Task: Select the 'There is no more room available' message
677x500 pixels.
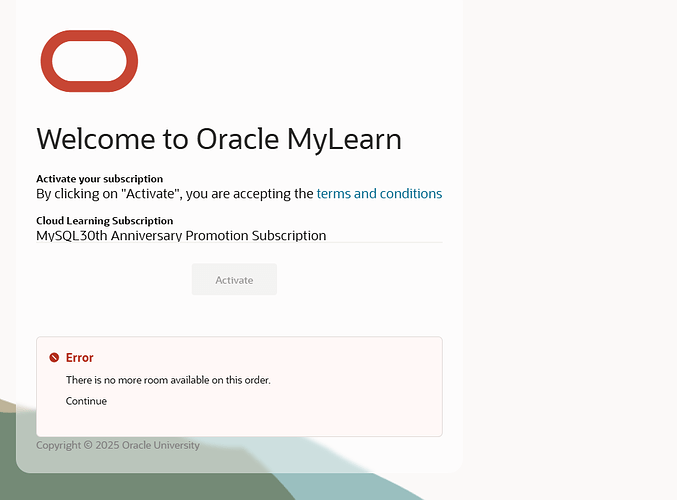Action: pos(168,380)
